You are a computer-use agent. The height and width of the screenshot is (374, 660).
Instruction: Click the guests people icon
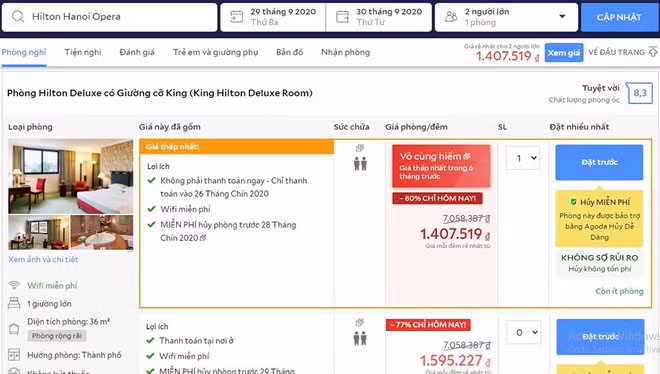click(x=451, y=17)
